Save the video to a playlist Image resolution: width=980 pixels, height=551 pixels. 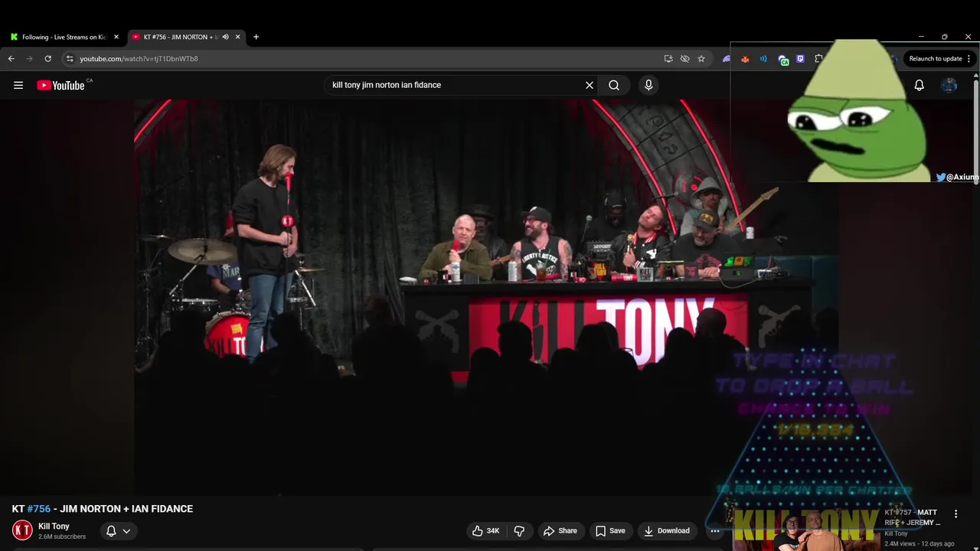610,530
